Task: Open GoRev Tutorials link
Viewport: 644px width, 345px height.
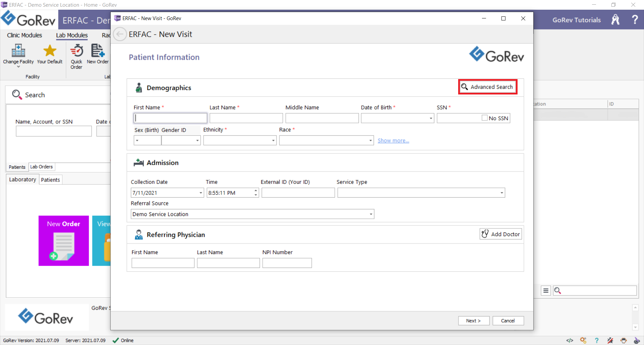Action: tap(577, 20)
